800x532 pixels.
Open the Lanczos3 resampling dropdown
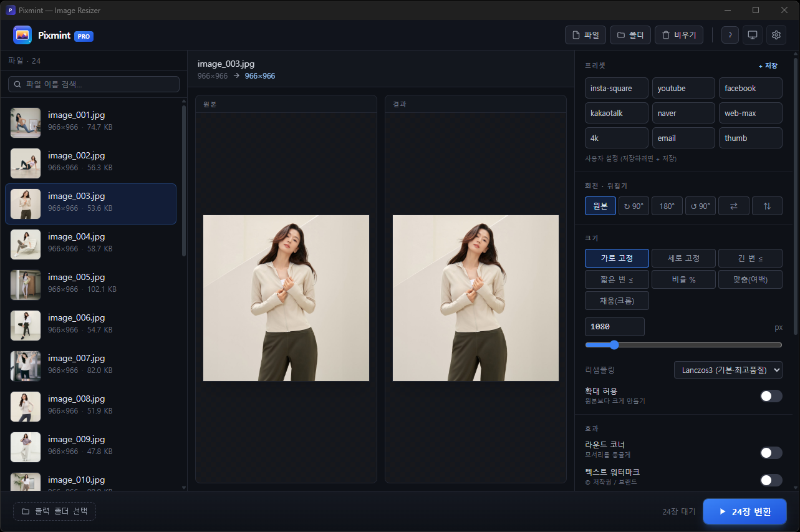728,370
